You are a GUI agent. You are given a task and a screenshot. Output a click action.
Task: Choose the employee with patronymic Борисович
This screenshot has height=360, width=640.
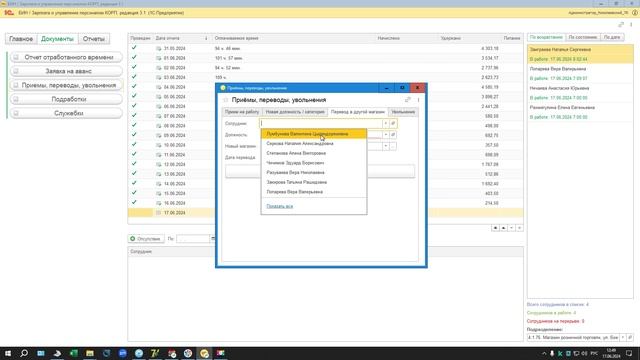coord(313,163)
